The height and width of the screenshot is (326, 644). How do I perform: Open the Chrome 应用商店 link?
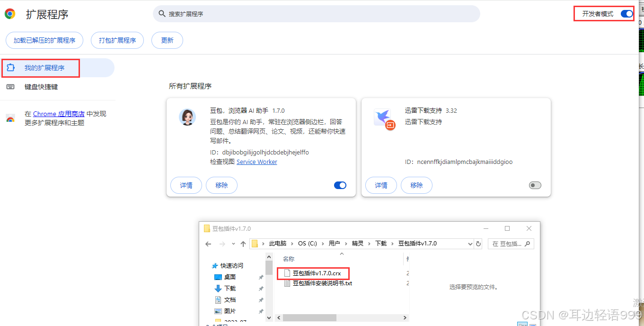pos(59,114)
